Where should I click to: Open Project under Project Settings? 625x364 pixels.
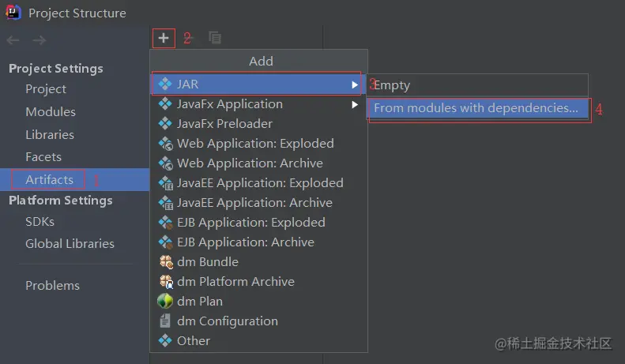46,89
